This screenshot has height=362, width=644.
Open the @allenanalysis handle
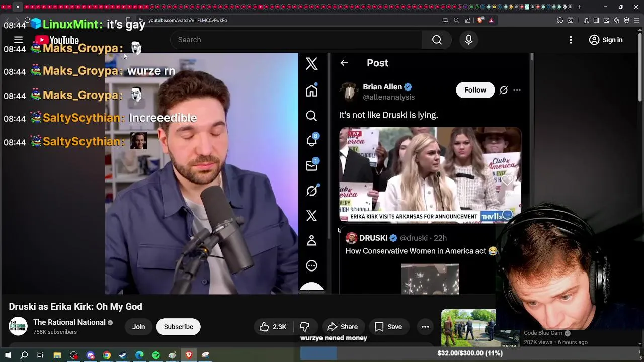click(388, 97)
